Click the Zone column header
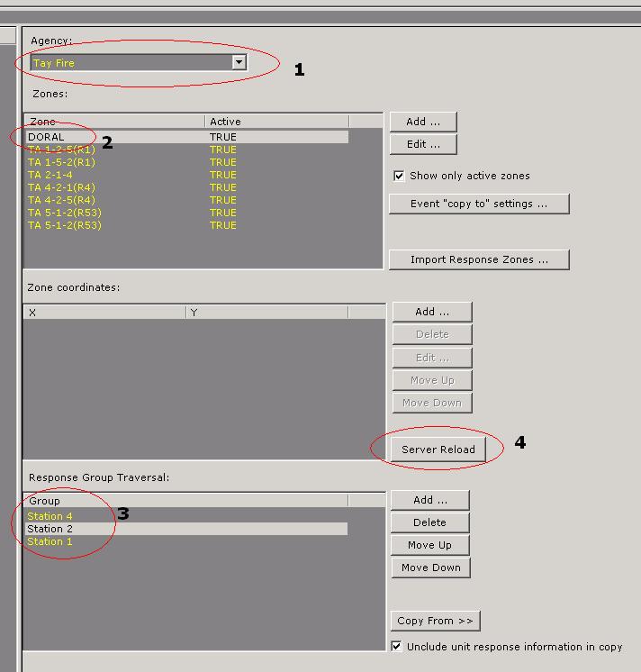Image resolution: width=641 pixels, height=672 pixels. tap(115, 122)
